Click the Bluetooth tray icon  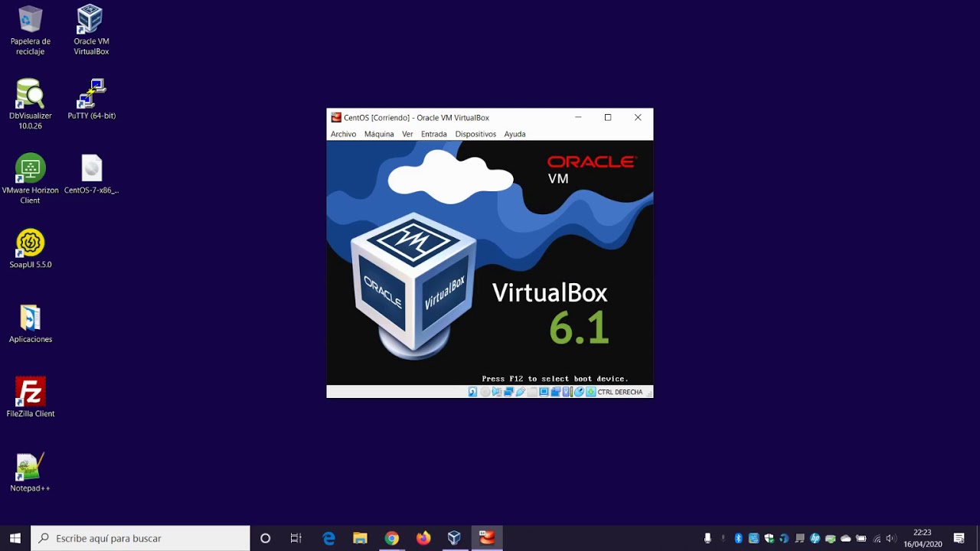tap(739, 538)
